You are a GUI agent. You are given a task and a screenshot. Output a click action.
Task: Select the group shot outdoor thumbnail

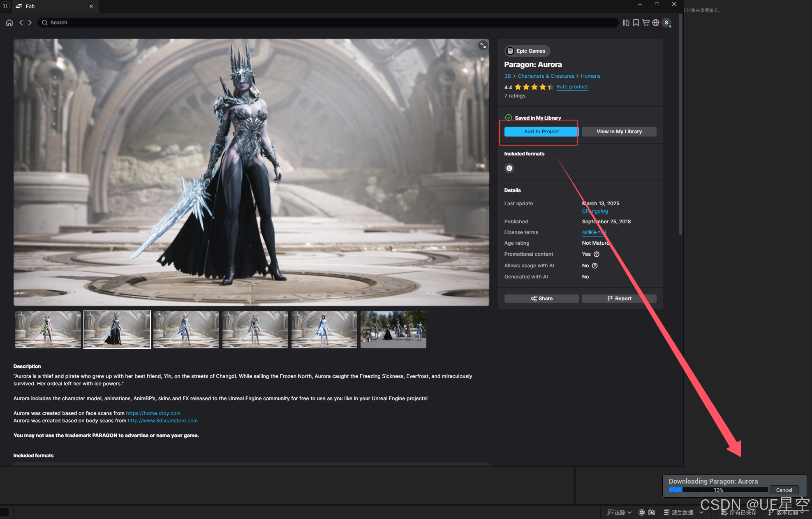(393, 330)
